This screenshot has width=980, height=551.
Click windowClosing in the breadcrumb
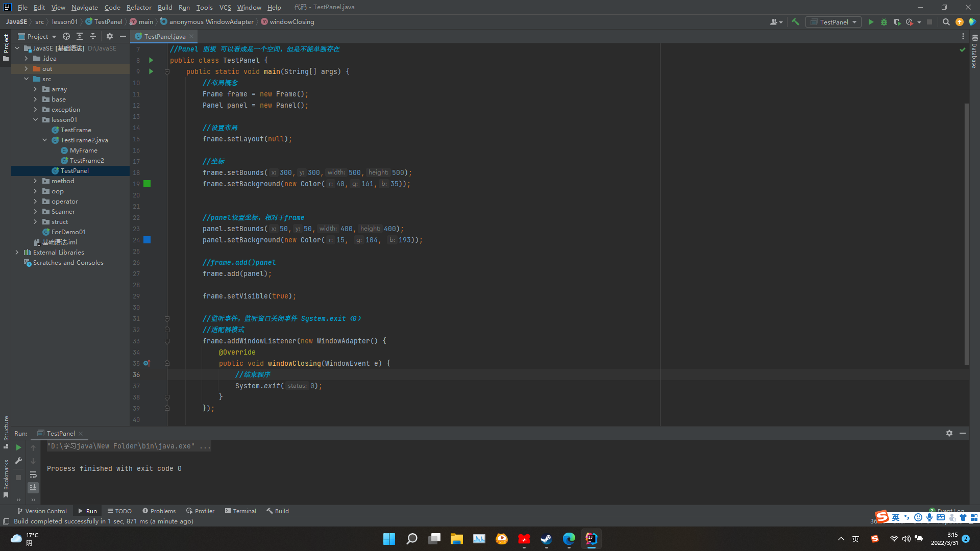point(291,22)
